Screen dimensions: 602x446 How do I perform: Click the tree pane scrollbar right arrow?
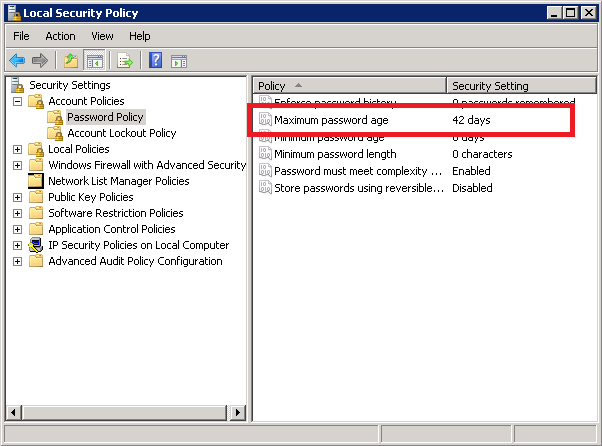point(237,413)
